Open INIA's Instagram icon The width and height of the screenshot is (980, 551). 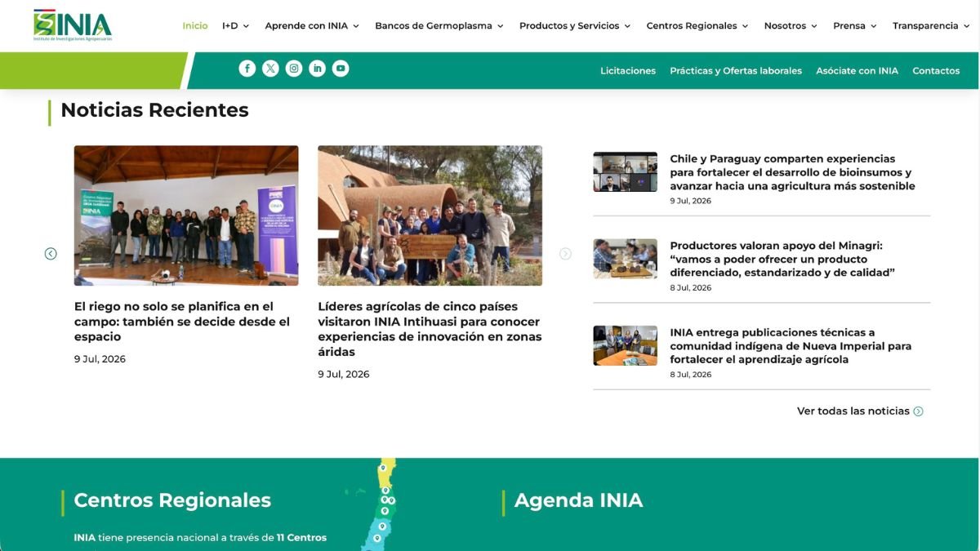click(294, 69)
